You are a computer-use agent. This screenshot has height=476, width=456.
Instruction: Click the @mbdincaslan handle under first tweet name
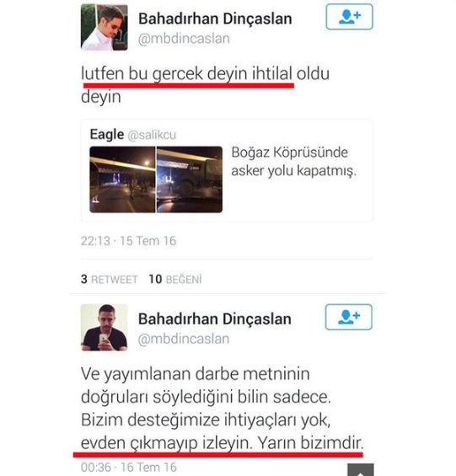point(184,39)
